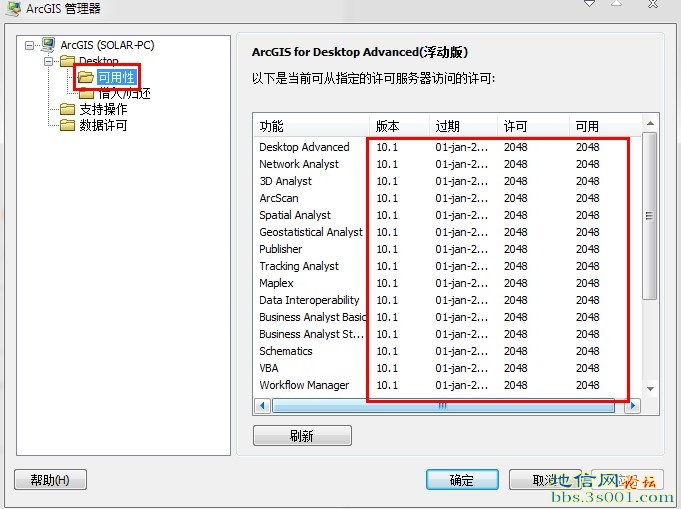
Task: Select the Desktop Advanced row
Action: point(447,147)
